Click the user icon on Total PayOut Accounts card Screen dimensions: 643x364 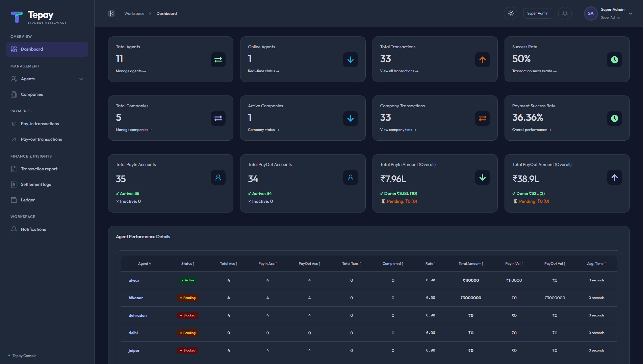(x=351, y=177)
